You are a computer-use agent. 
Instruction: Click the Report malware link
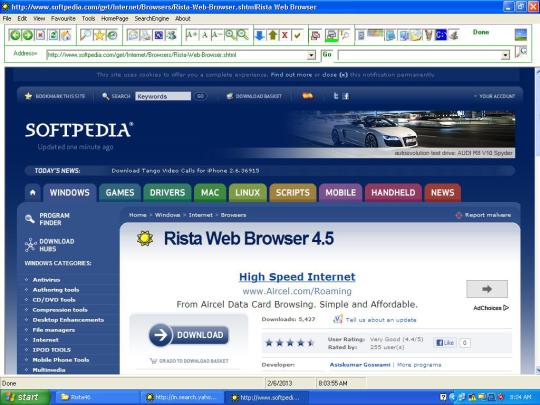coord(484,215)
